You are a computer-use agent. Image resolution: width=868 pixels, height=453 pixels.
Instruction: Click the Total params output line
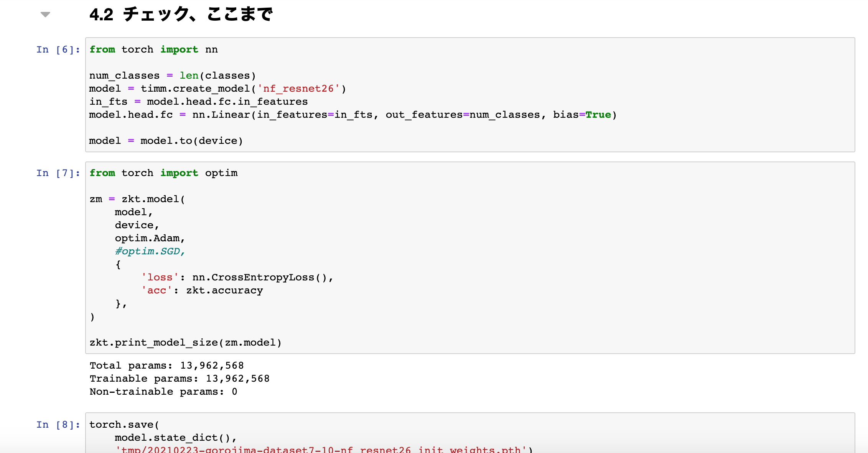pyautogui.click(x=166, y=366)
